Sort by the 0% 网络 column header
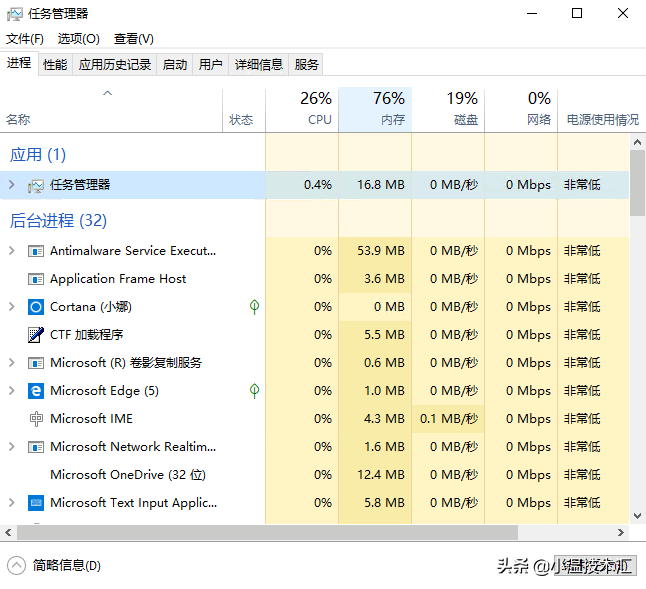646x589 pixels. (x=521, y=110)
